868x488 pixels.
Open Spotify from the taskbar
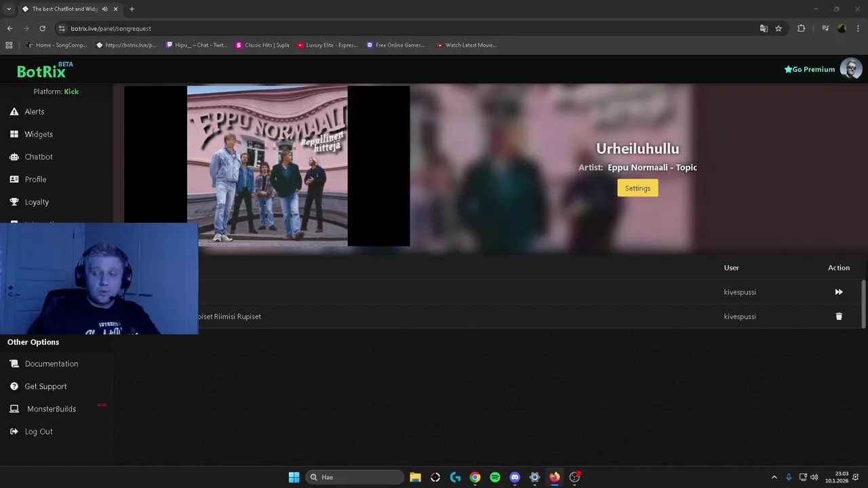pos(495,477)
